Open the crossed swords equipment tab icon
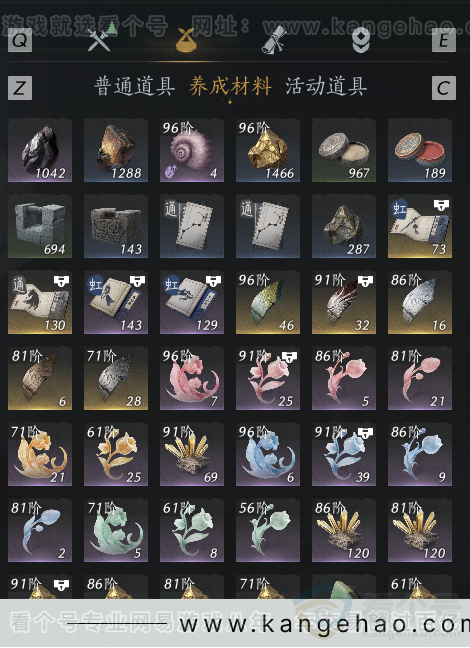470x648 pixels. coord(99,40)
